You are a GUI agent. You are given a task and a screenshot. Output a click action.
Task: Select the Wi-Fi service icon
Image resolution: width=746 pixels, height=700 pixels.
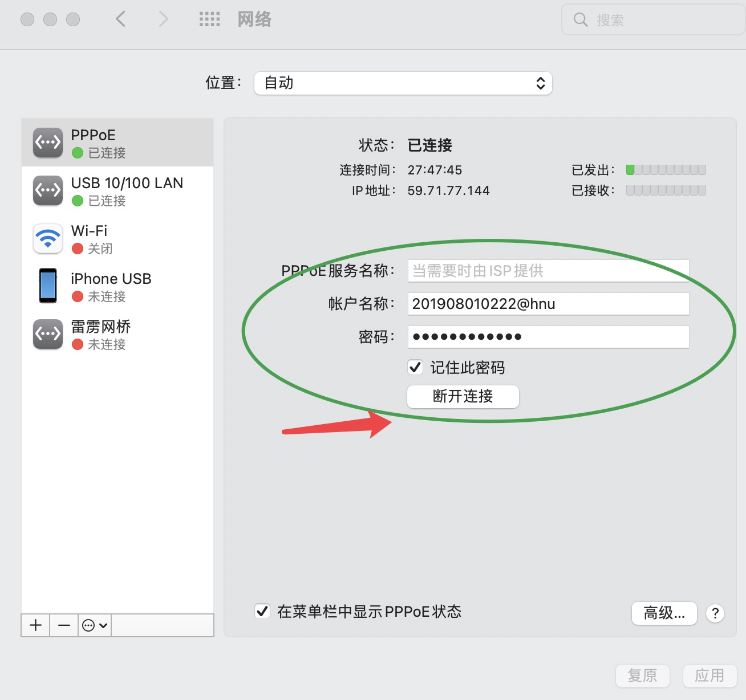[48, 238]
